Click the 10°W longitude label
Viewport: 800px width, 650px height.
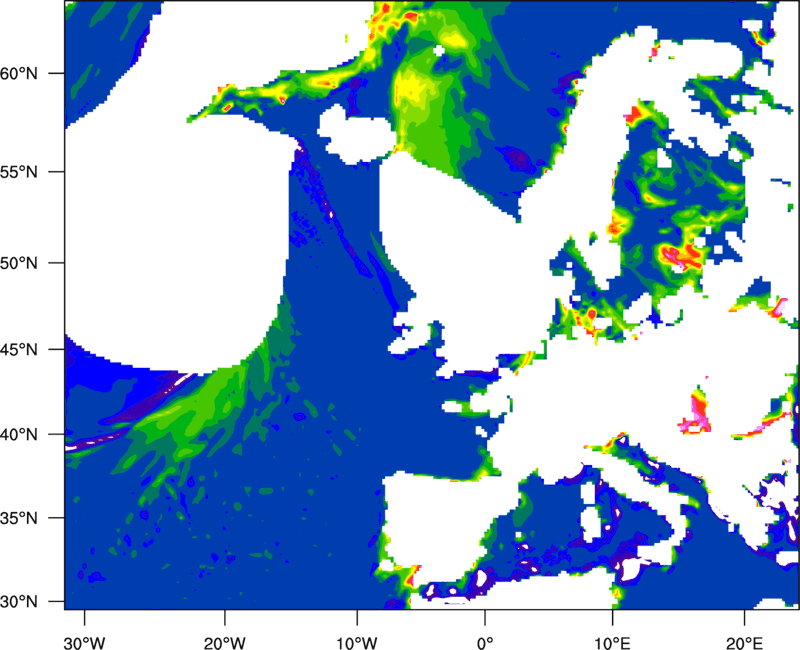click(357, 643)
